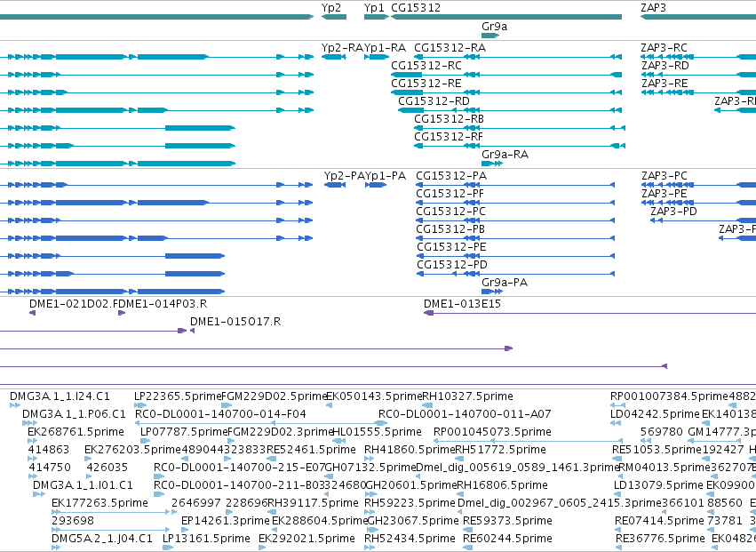
Task: Click the DME1-013E15 clone label
Action: coord(462,304)
